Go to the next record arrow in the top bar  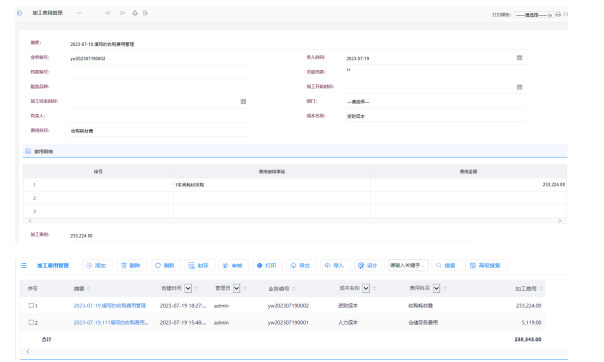pos(122,13)
